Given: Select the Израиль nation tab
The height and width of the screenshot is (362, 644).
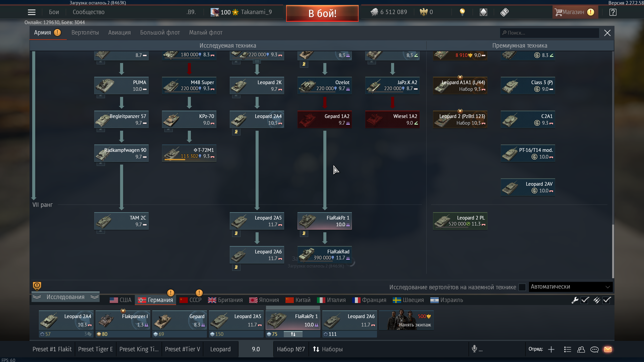Looking at the screenshot, I should point(447,300).
